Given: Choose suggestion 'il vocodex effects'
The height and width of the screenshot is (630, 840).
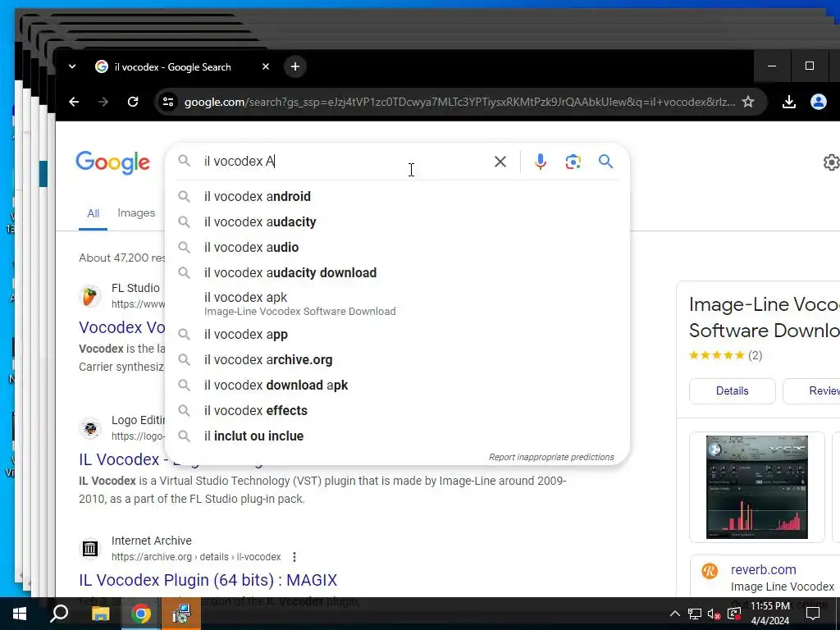Looking at the screenshot, I should pyautogui.click(x=397, y=411).
